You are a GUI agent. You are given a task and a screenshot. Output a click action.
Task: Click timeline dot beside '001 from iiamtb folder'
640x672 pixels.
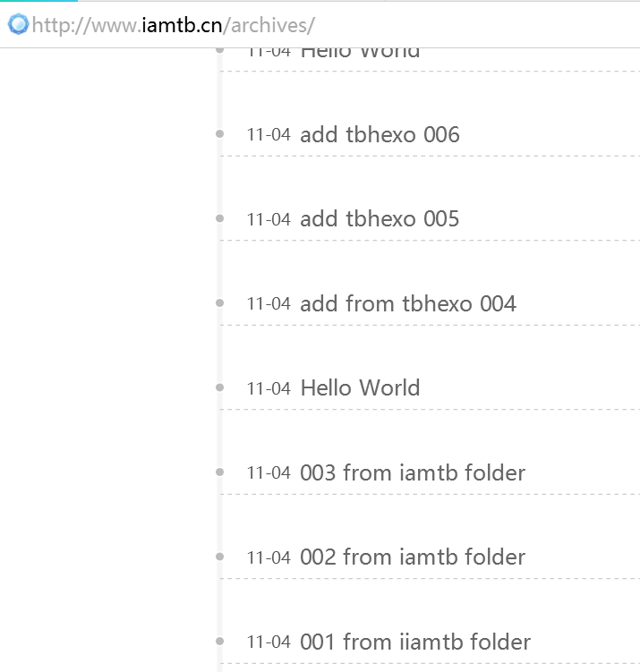[x=220, y=642]
